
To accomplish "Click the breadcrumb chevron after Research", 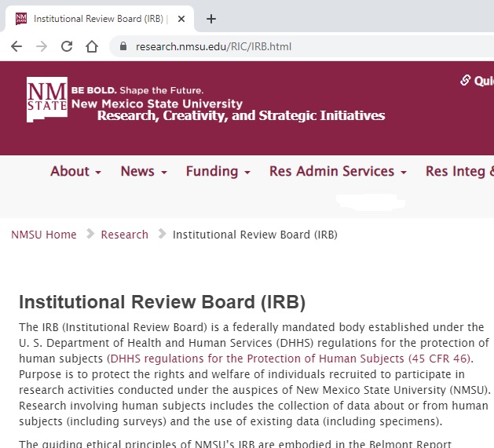I will [x=162, y=234].
